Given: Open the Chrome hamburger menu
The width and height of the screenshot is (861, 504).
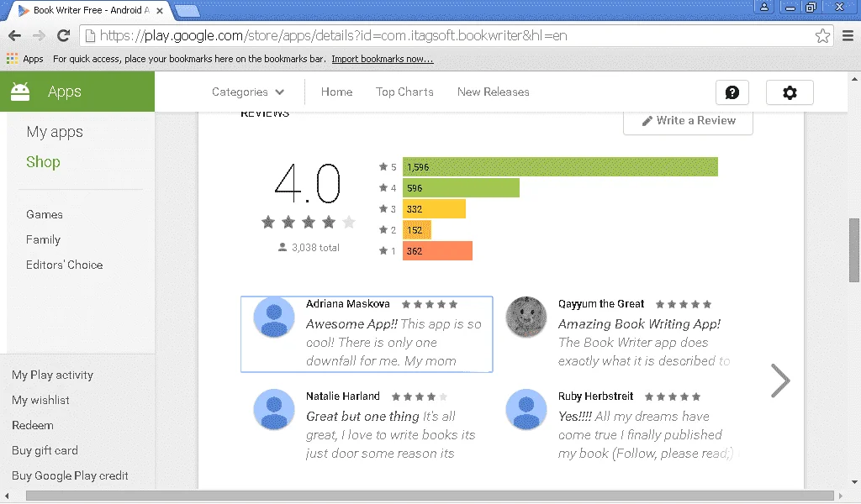Looking at the screenshot, I should coord(848,36).
